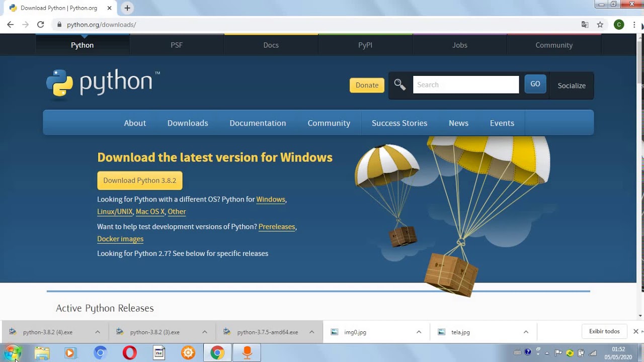Viewport: 644px width, 362px height.
Task: Click the translate page icon in address bar
Action: pos(585,25)
